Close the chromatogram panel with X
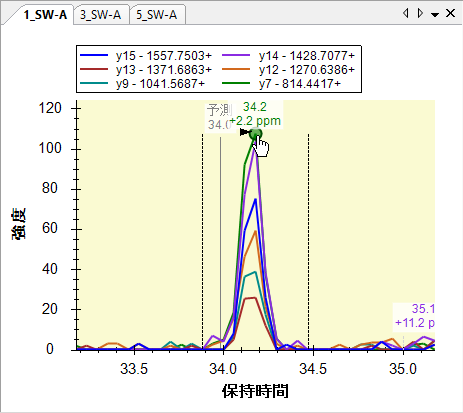The image size is (463, 413). 450,13
